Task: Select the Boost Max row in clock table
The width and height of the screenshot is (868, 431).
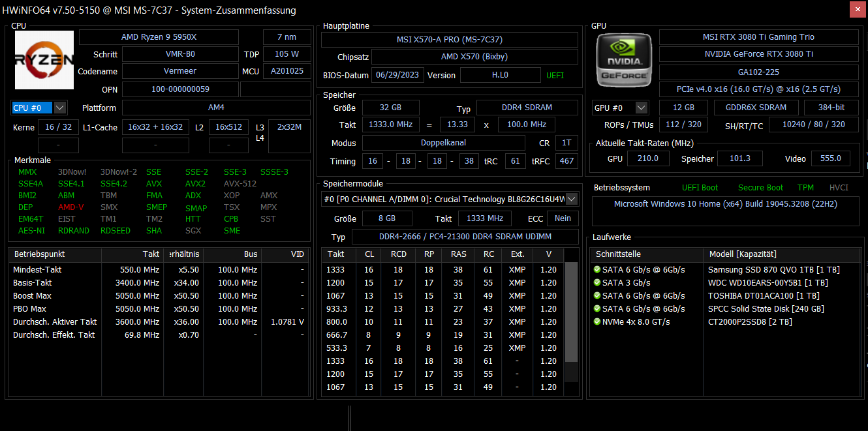Action: point(159,296)
